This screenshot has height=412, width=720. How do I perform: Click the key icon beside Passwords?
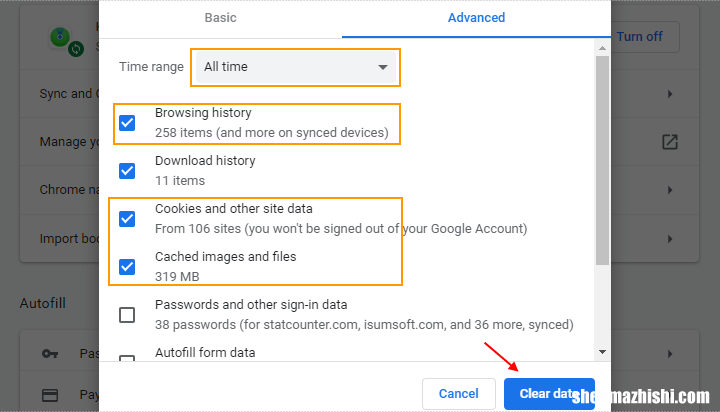pos(50,353)
